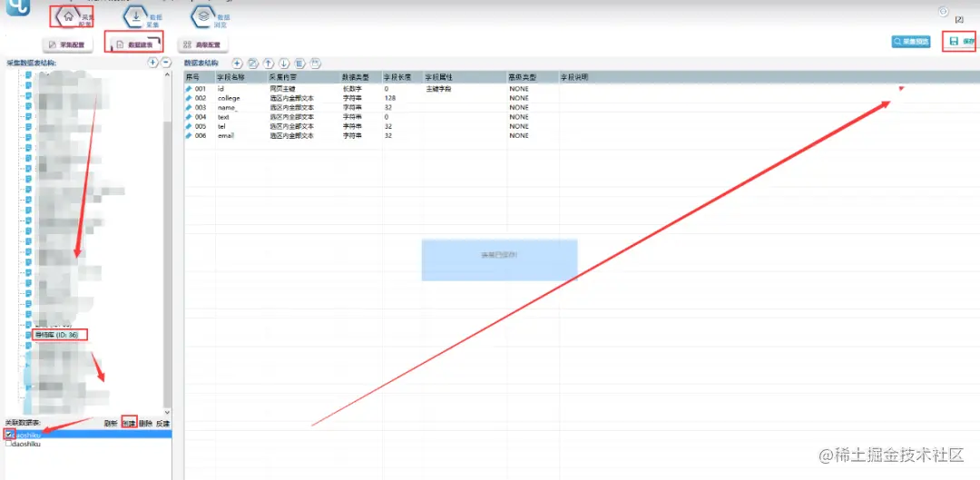Select field row 006 email
980x480 pixels.
[x=582, y=135]
